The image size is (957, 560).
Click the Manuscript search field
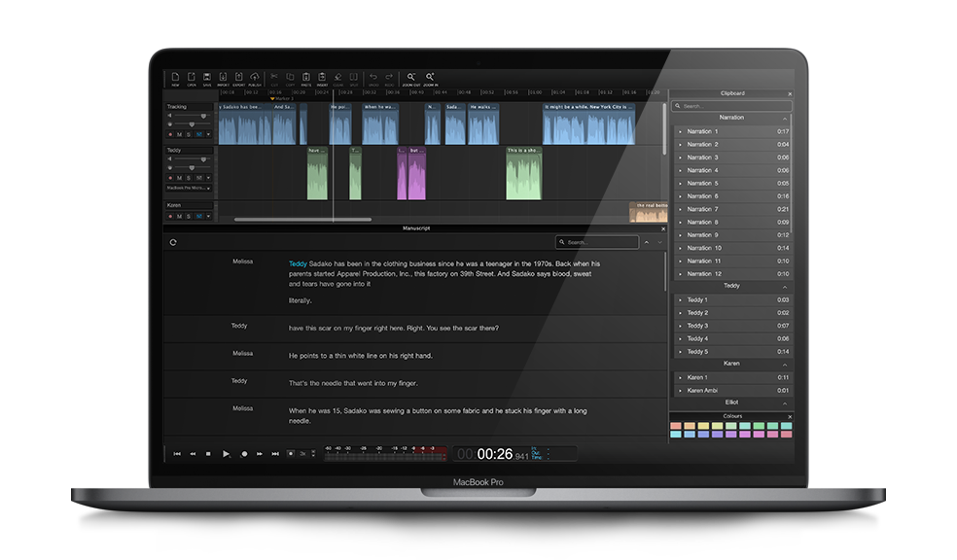click(598, 242)
